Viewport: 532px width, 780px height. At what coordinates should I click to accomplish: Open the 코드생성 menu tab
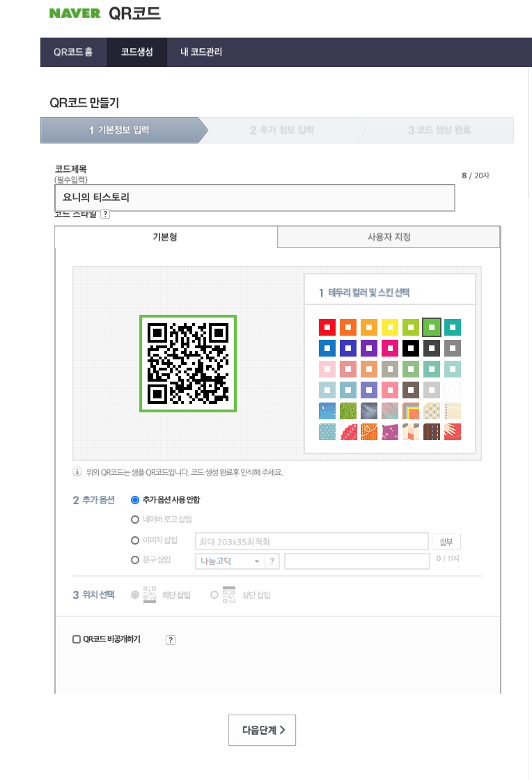[x=137, y=52]
